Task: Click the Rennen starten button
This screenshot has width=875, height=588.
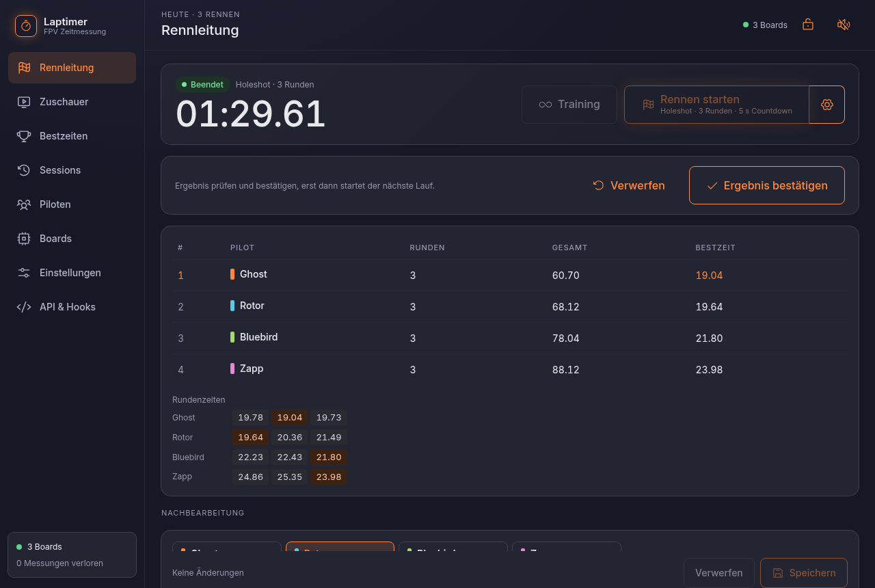Action: pos(716,105)
